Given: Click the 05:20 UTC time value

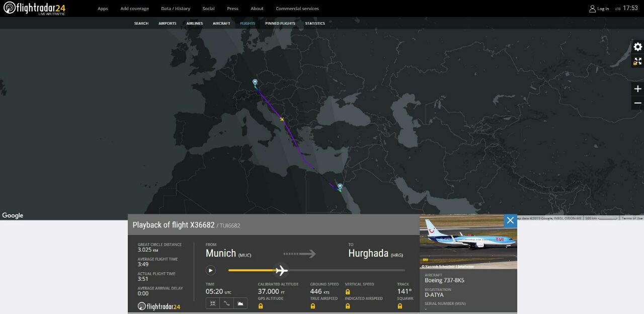Looking at the screenshot, I should tap(218, 291).
